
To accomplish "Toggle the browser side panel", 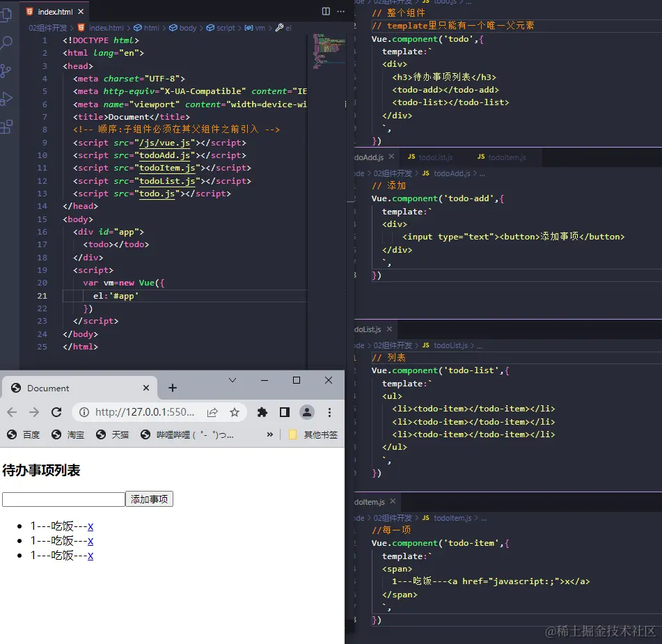I will click(x=285, y=412).
